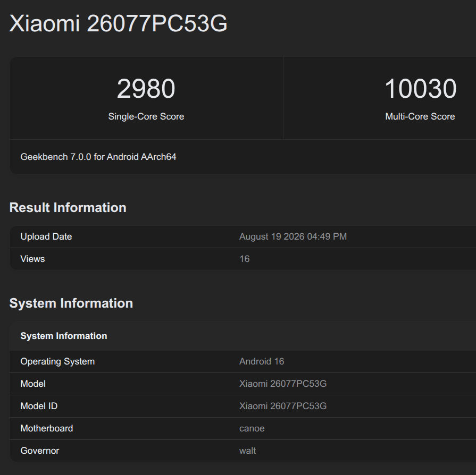Select the Xiaomi 26077PC53G value in Model ID row

pos(283,406)
